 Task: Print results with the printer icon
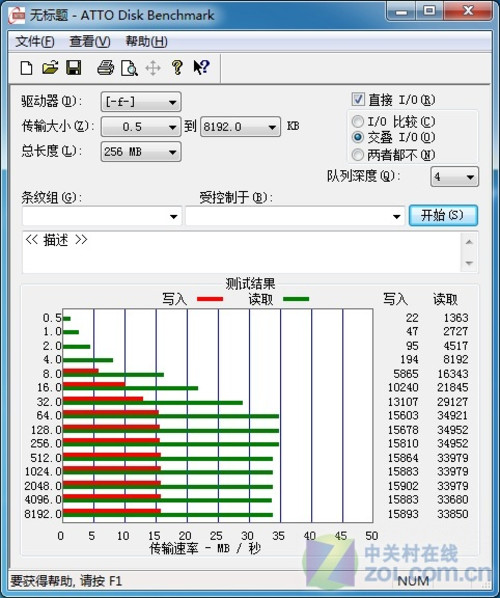point(106,68)
